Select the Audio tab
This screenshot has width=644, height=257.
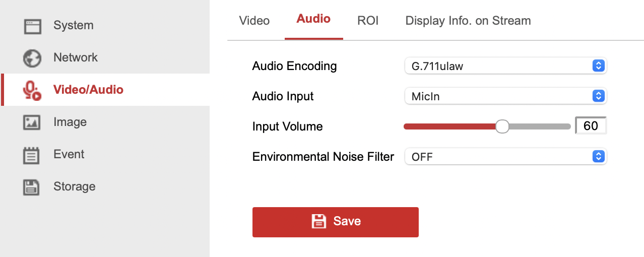pyautogui.click(x=313, y=19)
